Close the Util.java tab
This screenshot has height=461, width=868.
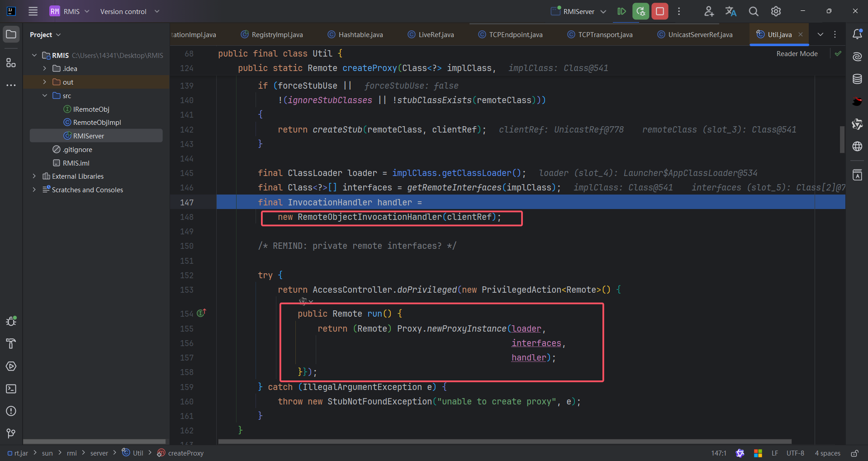click(x=801, y=34)
